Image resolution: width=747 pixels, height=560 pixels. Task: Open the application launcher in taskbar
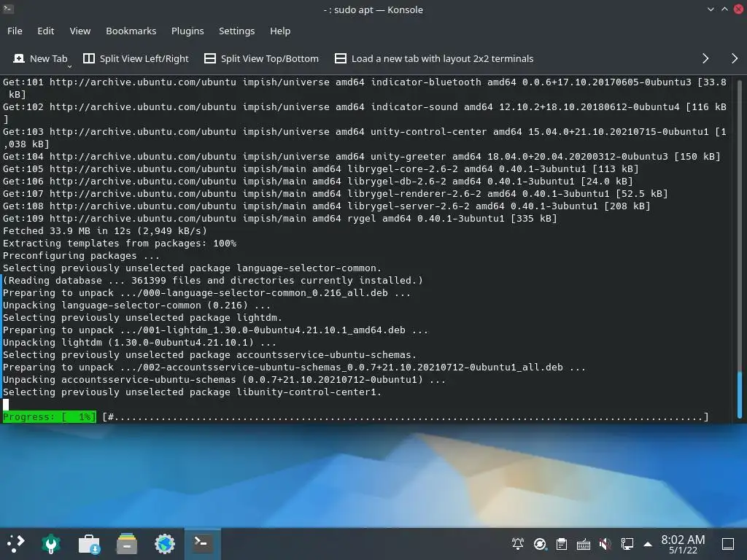click(15, 543)
